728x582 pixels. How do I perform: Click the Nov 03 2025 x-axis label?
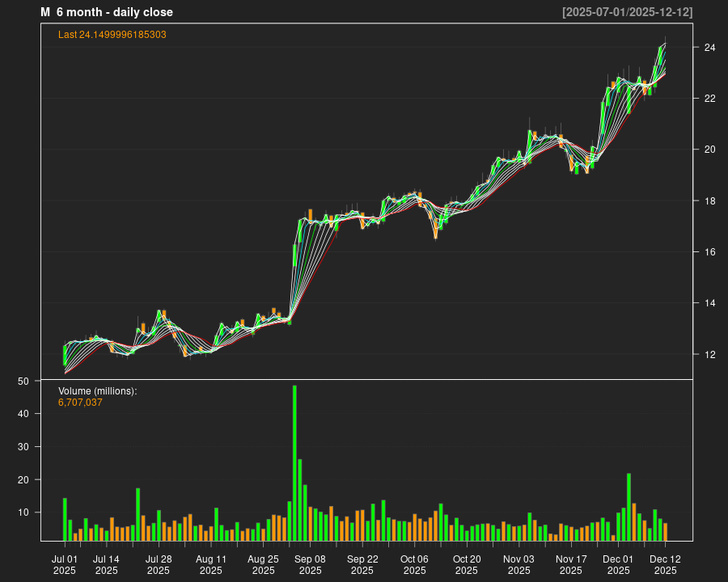coord(518,564)
